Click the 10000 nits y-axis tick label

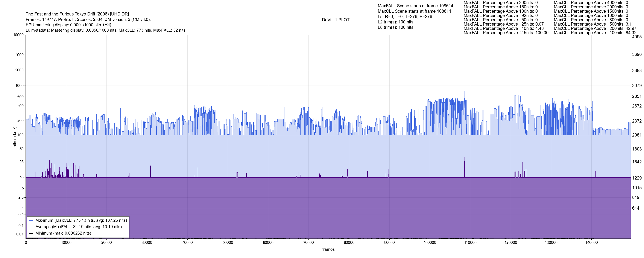point(18,35)
